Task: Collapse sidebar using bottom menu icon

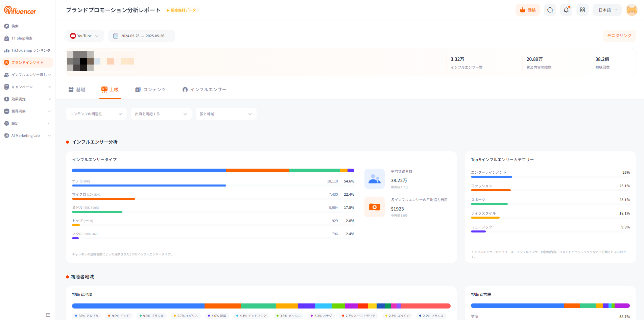Action: tap(48, 315)
